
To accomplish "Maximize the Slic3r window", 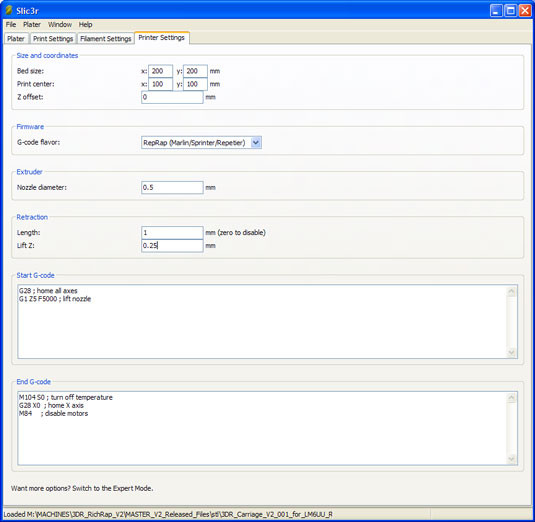I will 511,11.
